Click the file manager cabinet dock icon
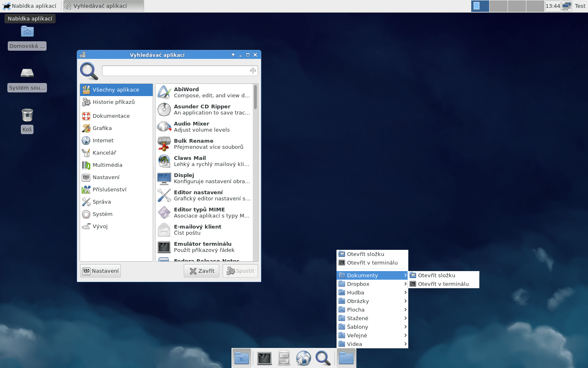The image size is (588, 368). click(284, 359)
